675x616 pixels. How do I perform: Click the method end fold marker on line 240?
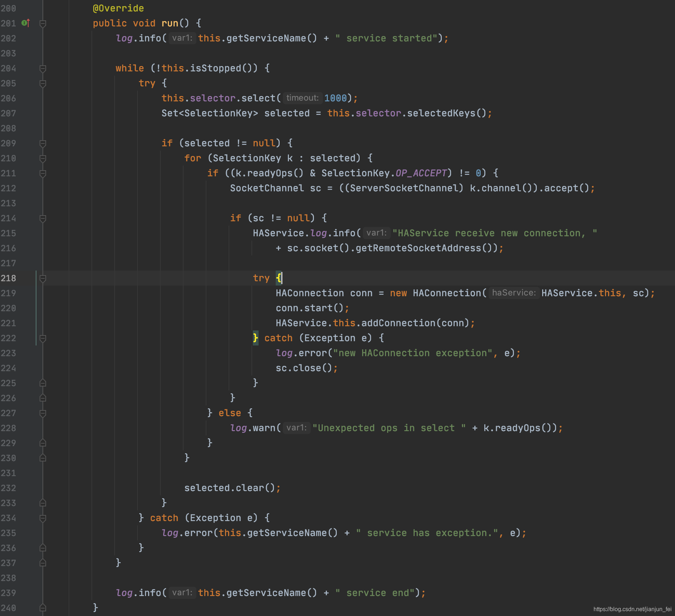point(43,608)
